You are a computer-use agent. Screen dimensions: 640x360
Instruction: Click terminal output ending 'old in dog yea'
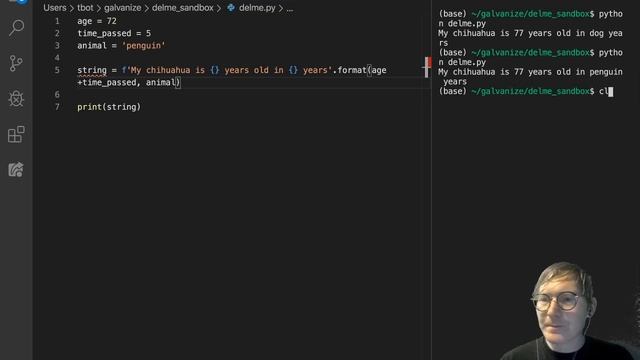coord(530,33)
